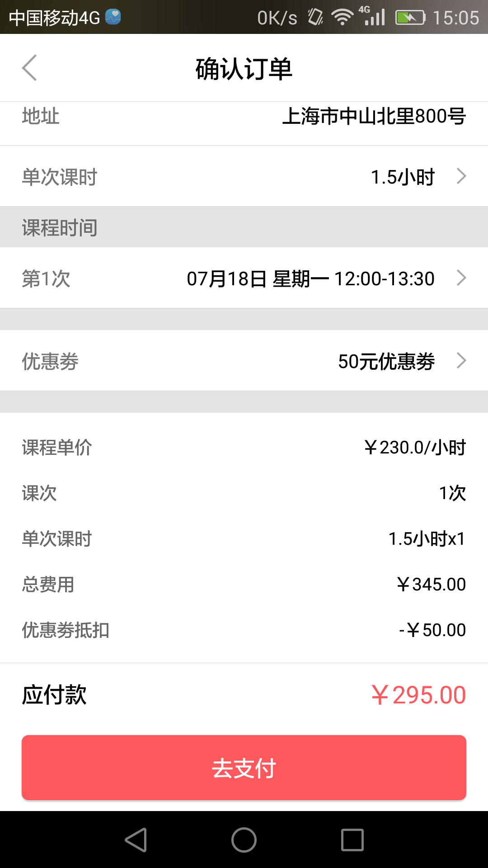Tap the Android home circle button

pyautogui.click(x=244, y=840)
